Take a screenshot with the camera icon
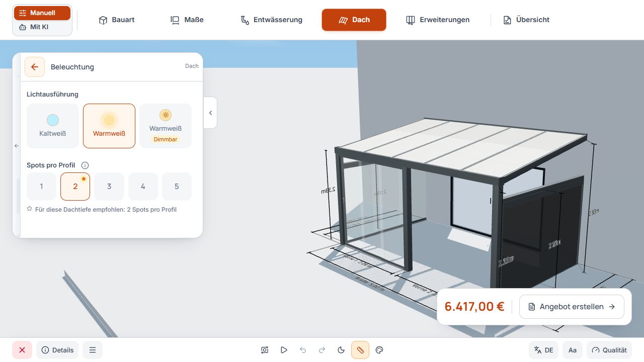644x362 pixels. (x=265, y=350)
